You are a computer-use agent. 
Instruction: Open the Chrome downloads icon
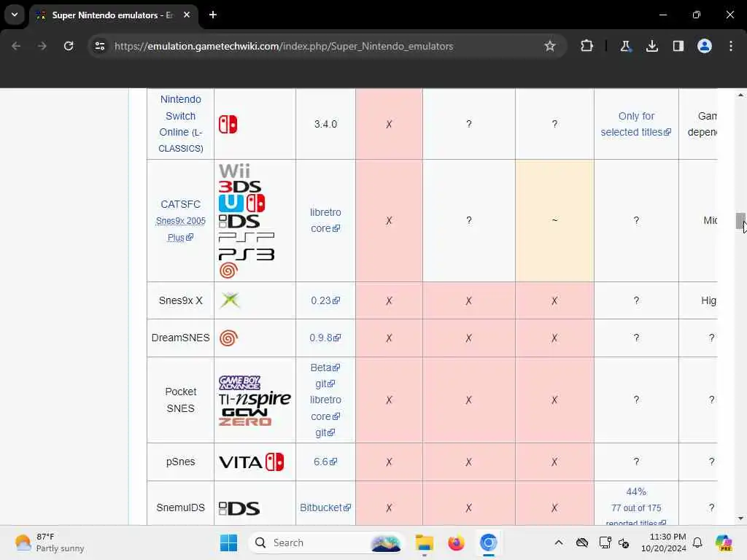(x=651, y=46)
